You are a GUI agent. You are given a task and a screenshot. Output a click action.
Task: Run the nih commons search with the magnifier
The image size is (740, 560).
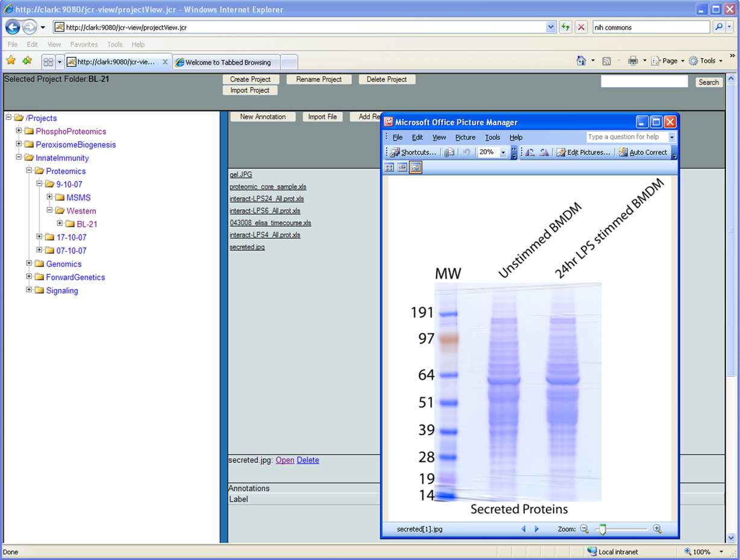[x=718, y=27]
